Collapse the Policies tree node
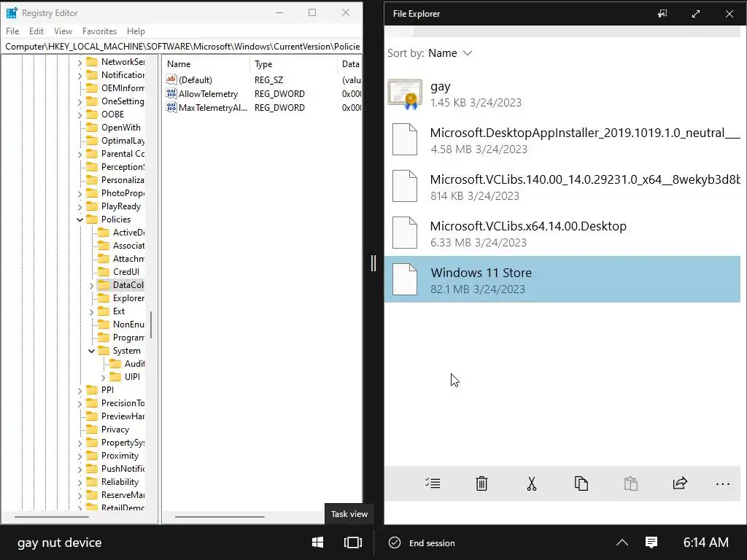Image resolution: width=747 pixels, height=560 pixels. 80,219
